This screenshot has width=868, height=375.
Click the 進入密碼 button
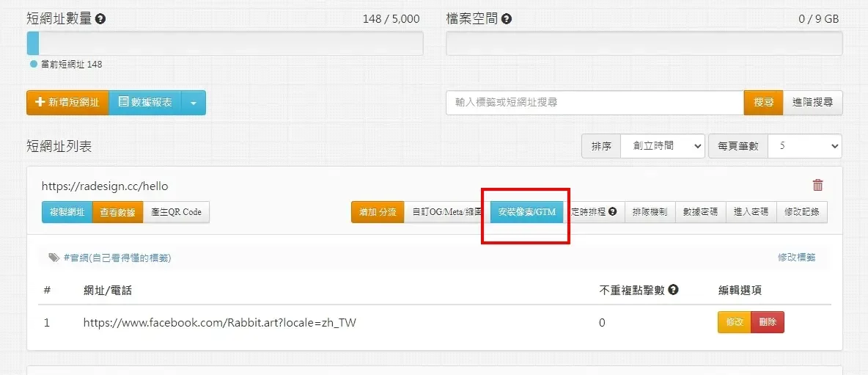[x=751, y=211]
